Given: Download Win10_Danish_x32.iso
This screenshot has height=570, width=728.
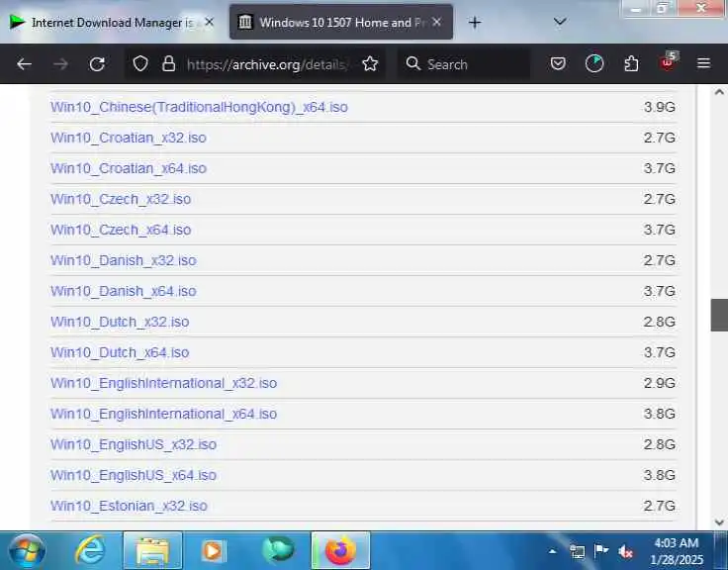Looking at the screenshot, I should pos(124,260).
